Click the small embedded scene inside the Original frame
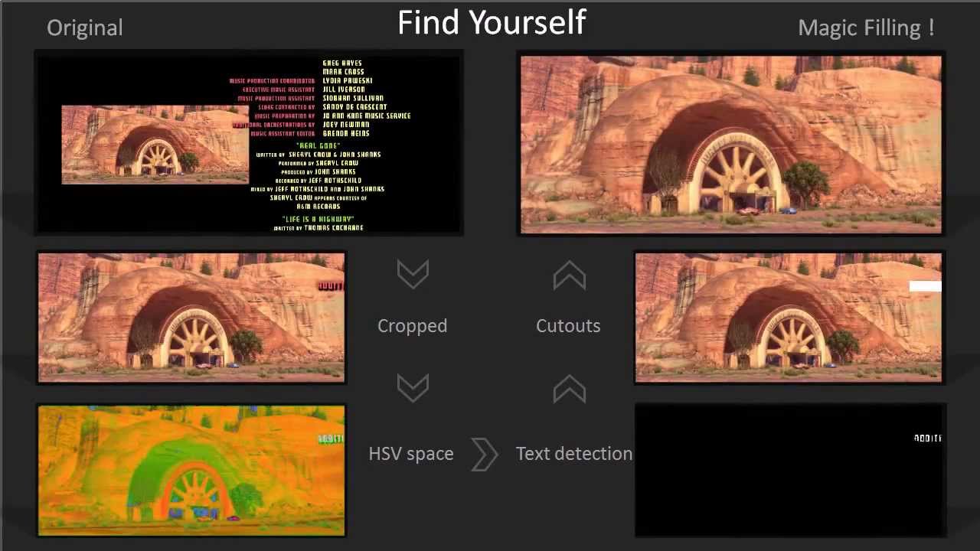The image size is (980, 551). coord(155,145)
